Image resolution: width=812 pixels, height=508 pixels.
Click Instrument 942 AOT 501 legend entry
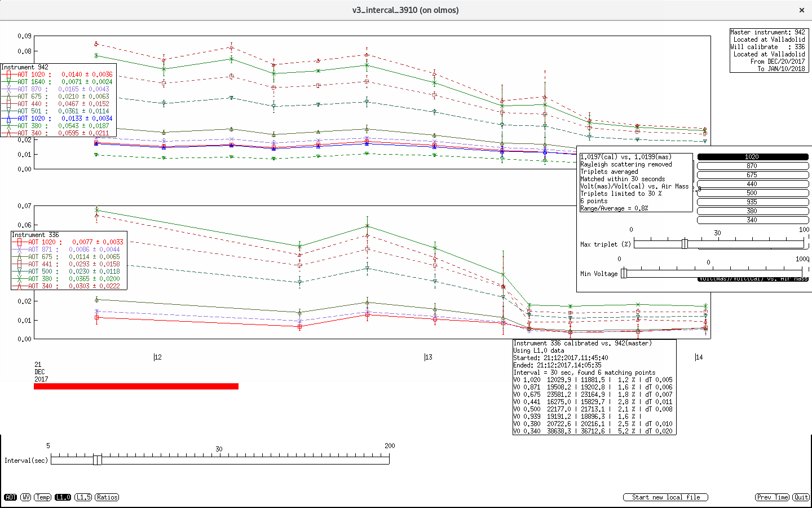coord(58,111)
